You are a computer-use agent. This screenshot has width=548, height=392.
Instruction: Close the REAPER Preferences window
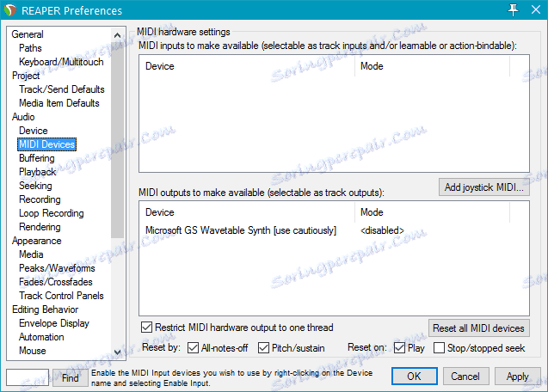click(x=536, y=9)
